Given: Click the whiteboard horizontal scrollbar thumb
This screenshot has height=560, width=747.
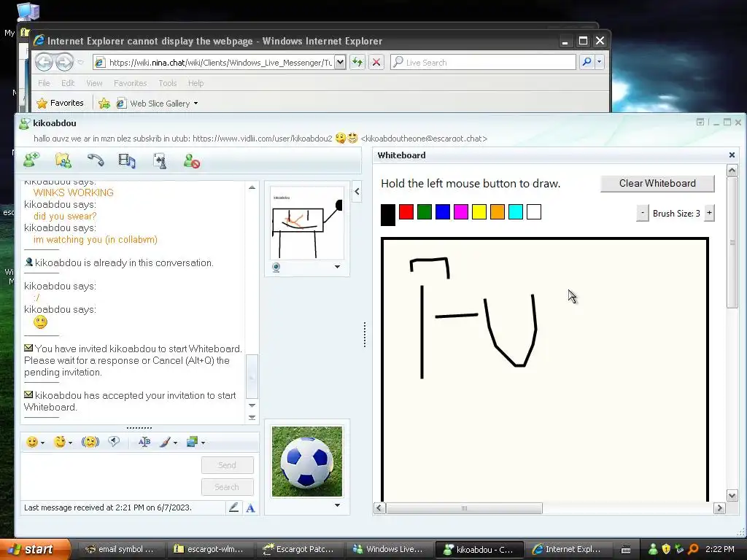Looking at the screenshot, I should [x=464, y=508].
